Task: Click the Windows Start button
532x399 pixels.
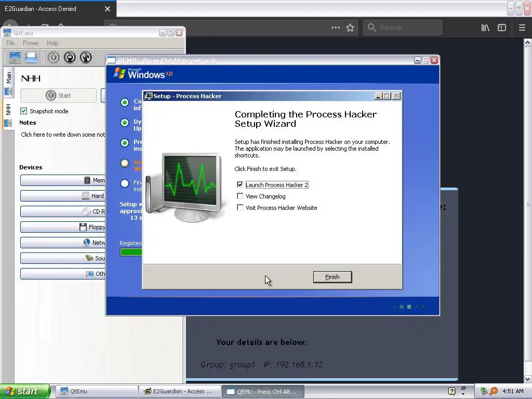Action: pyautogui.click(x=24, y=391)
